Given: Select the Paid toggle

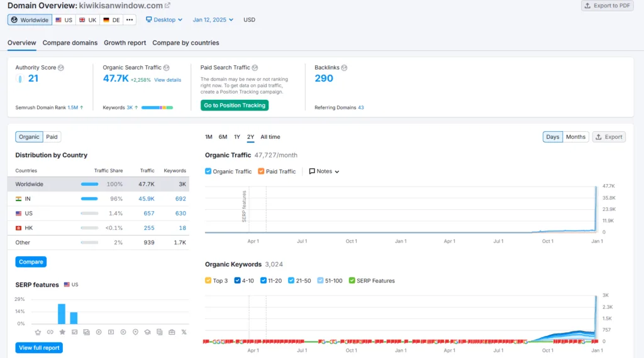Looking at the screenshot, I should click(x=52, y=137).
